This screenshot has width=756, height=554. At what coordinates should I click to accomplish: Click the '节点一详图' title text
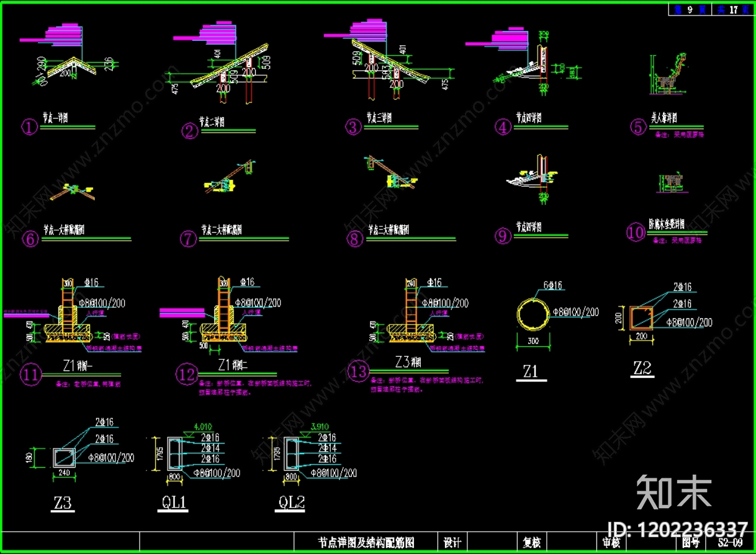click(x=55, y=117)
